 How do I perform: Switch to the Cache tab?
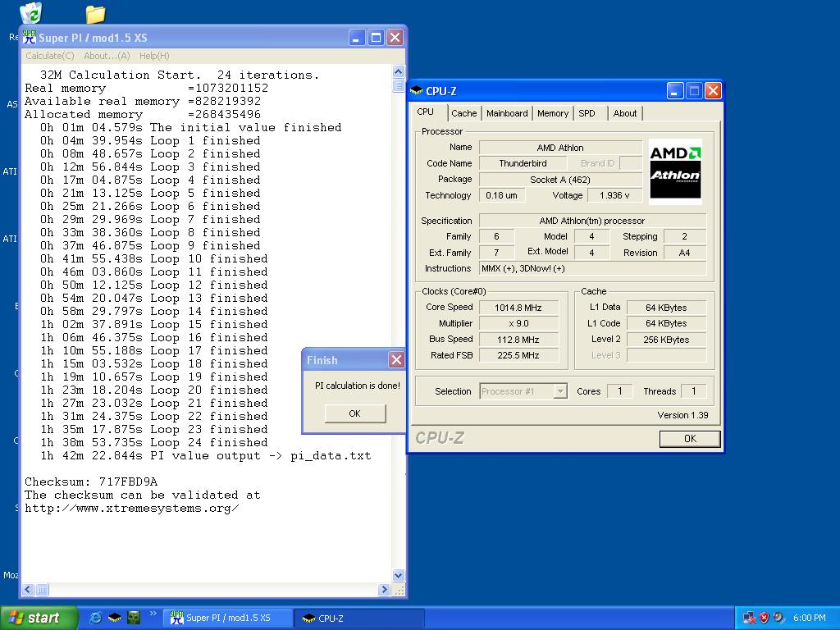click(464, 113)
